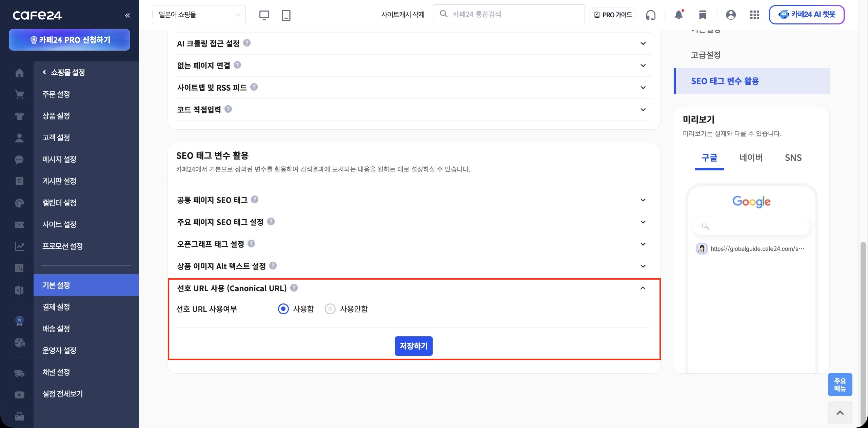The image size is (868, 428).
Task: Open the percent promotion icon
Action: pos(19,225)
